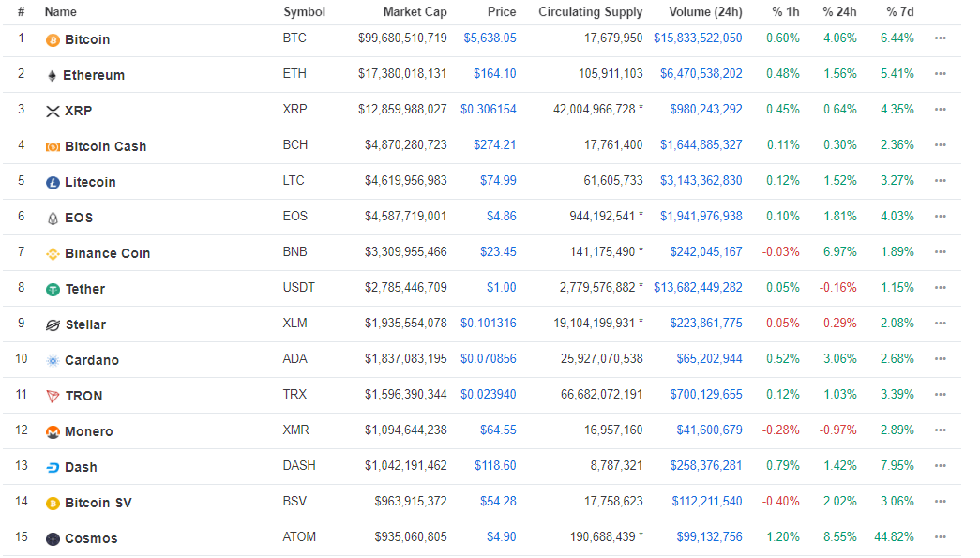Viewport: 980px width, 558px height.
Task: Sort by the Volume (24h) column header
Action: point(705,12)
